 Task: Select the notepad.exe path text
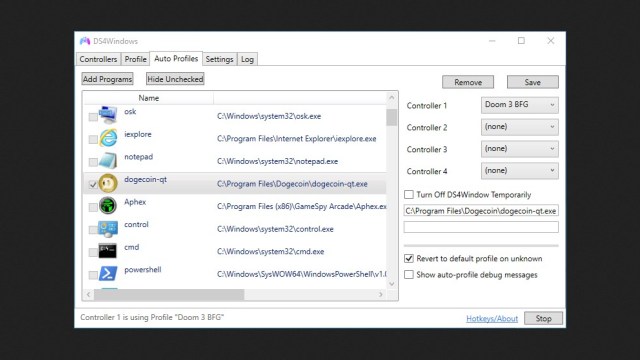[278, 161]
